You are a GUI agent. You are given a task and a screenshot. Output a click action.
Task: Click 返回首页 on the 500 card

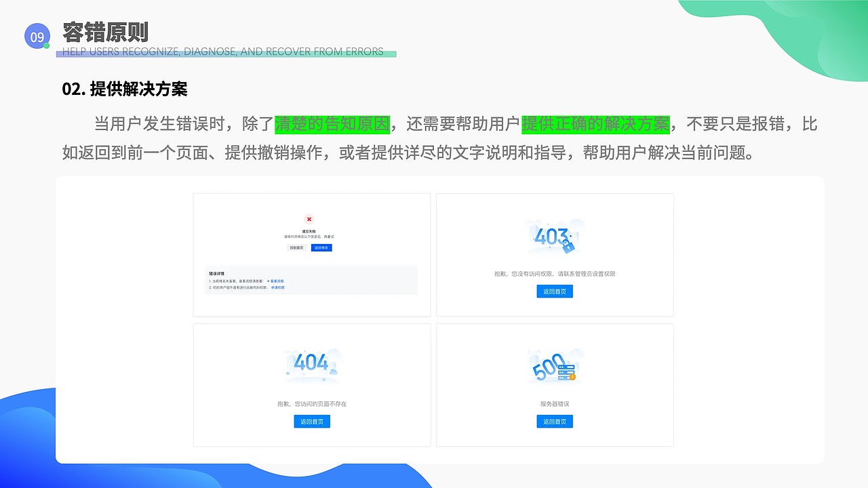(554, 421)
